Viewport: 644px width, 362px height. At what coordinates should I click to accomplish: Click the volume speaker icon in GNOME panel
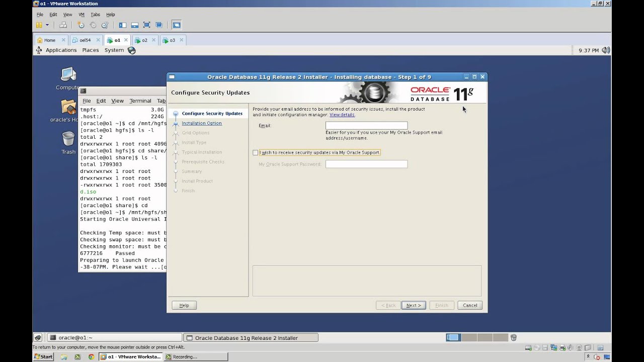[x=606, y=50]
